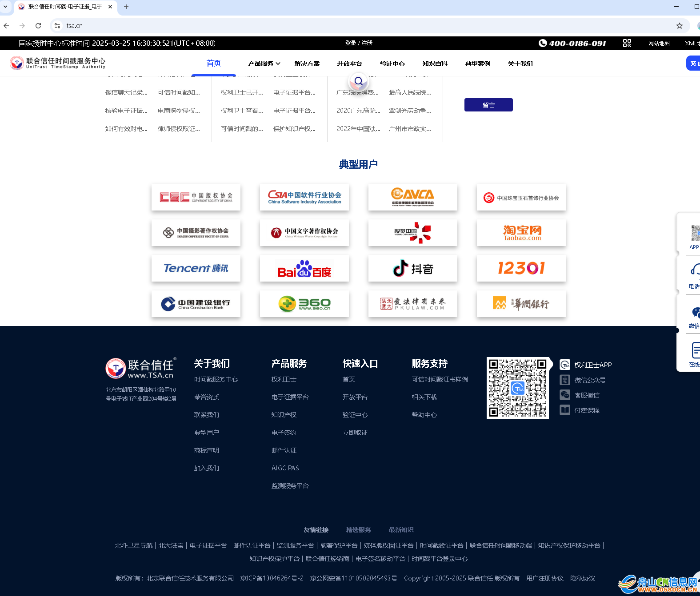Image resolution: width=700 pixels, height=596 pixels.
Task: Open article link 微信聊天记录...
Action: (x=126, y=92)
